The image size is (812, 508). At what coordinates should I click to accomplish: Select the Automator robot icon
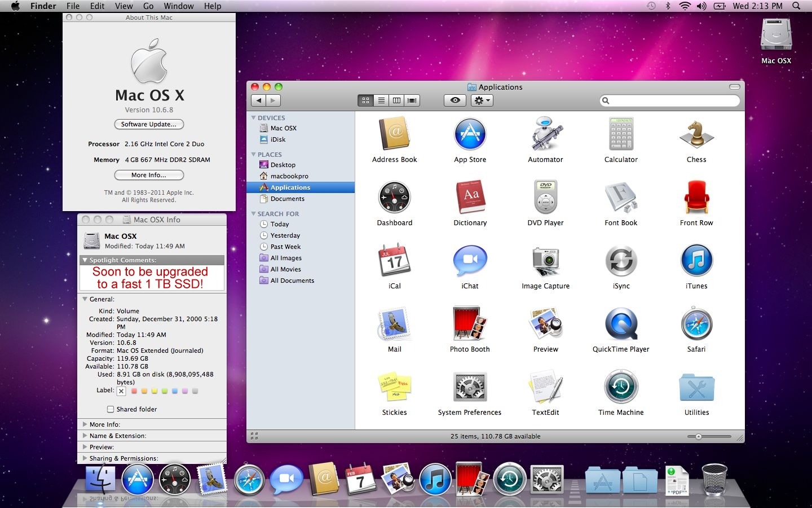click(x=545, y=134)
